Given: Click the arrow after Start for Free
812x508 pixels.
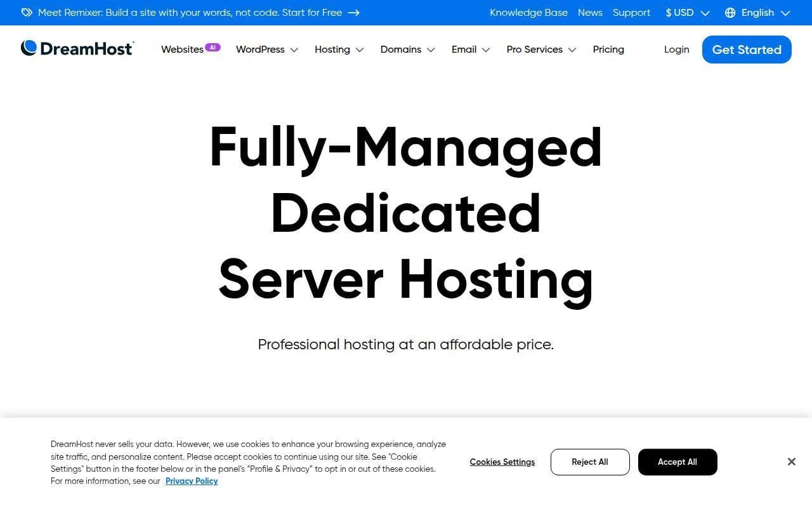Looking at the screenshot, I should [354, 13].
